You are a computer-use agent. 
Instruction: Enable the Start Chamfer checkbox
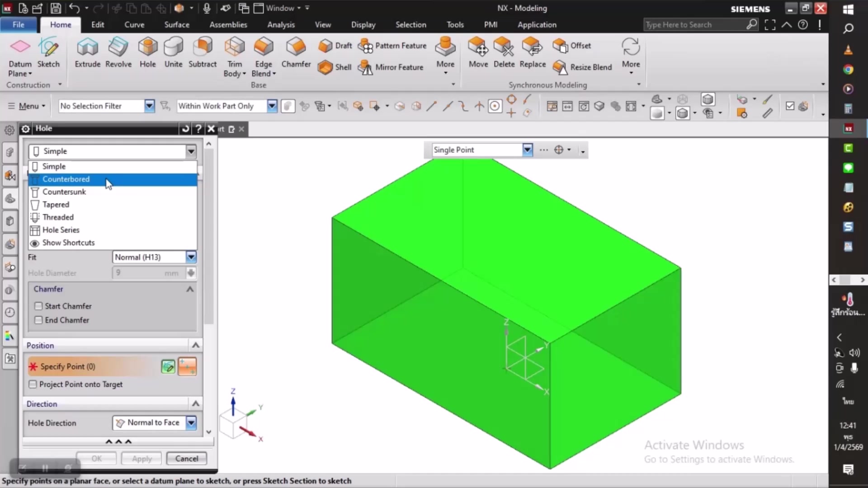39,306
